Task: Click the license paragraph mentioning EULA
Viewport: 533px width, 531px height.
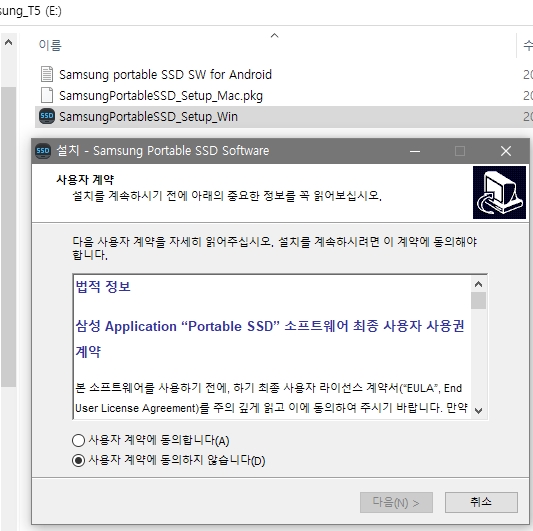Action: (271, 398)
